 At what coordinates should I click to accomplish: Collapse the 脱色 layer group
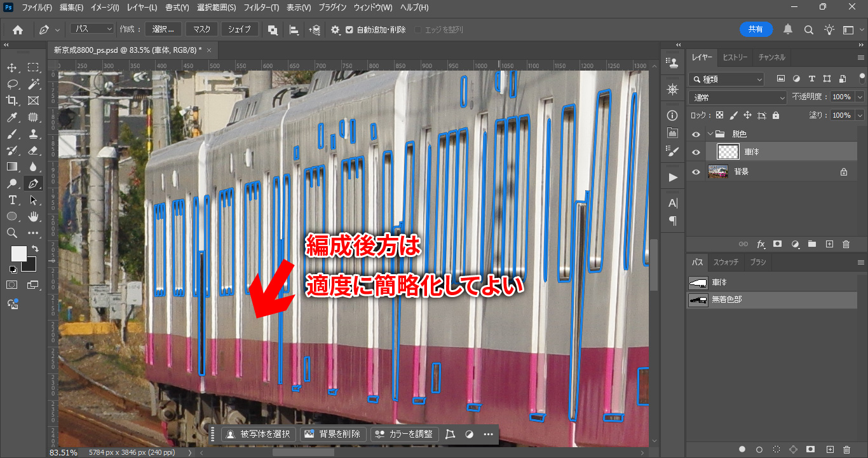[710, 134]
